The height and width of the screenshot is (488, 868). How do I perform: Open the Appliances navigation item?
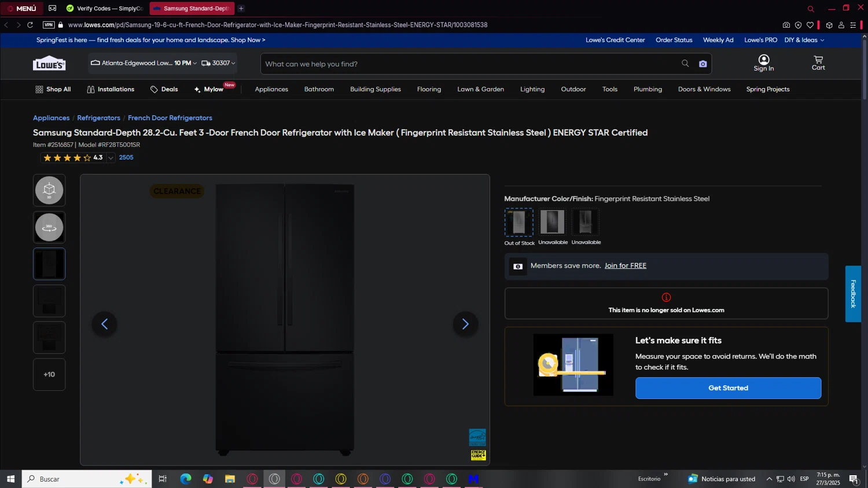coord(271,89)
